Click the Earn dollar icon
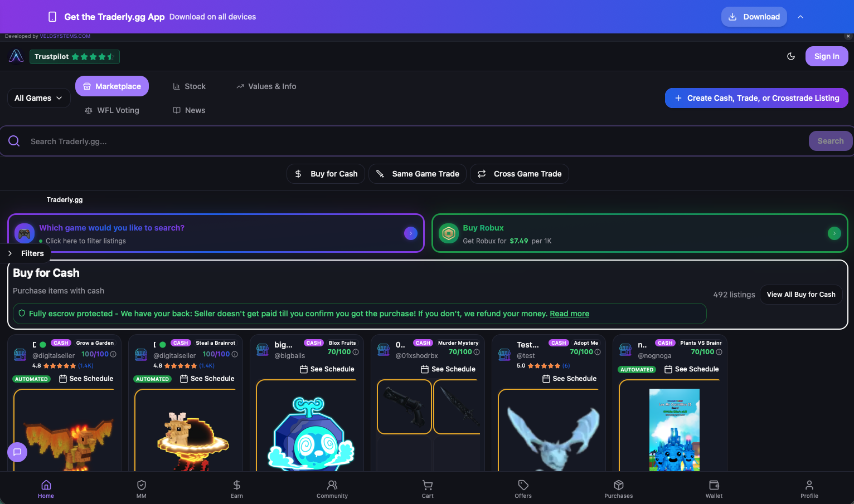This screenshot has height=504, width=854. click(237, 485)
